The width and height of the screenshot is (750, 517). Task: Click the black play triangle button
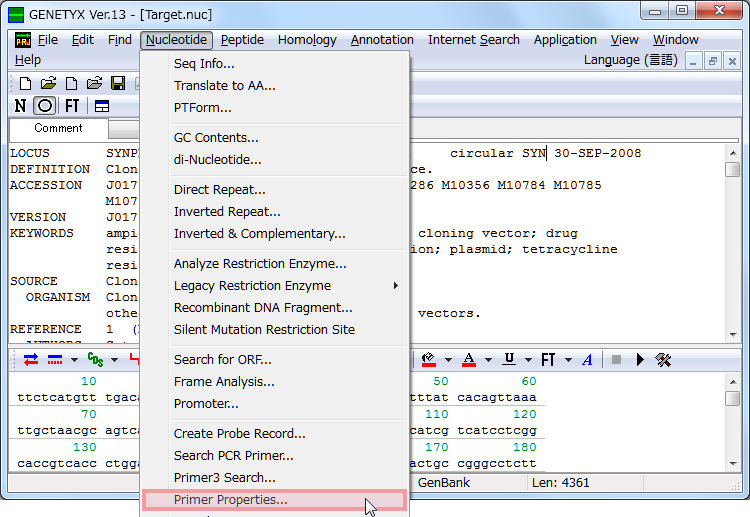[x=640, y=359]
